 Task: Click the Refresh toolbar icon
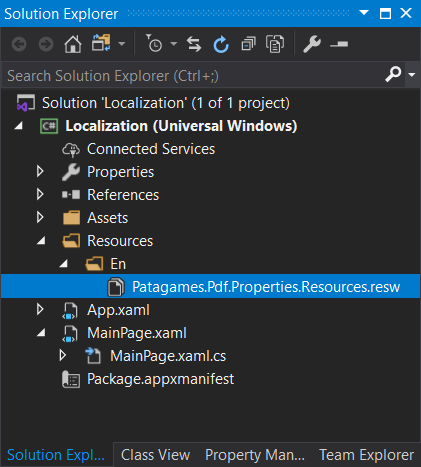221,44
